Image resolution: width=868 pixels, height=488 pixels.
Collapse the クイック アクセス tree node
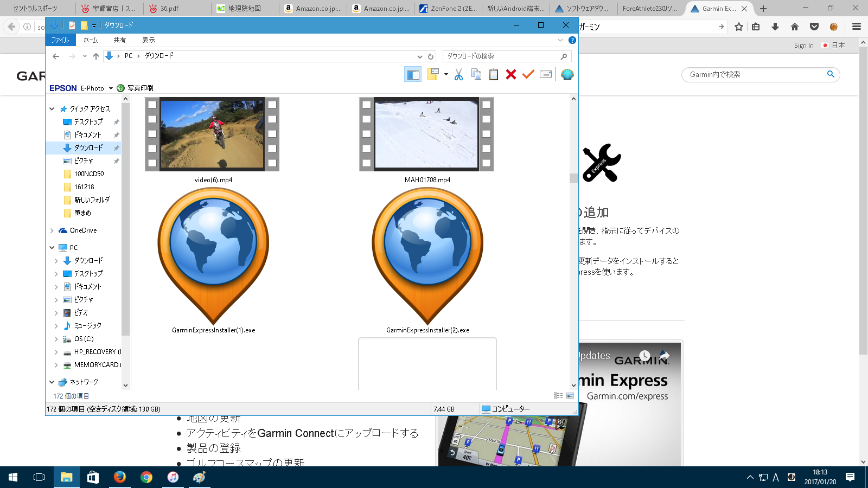[x=52, y=109]
